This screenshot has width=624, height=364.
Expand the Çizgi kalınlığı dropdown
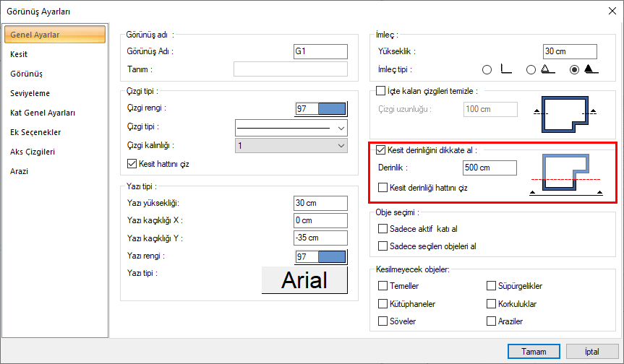(292, 146)
